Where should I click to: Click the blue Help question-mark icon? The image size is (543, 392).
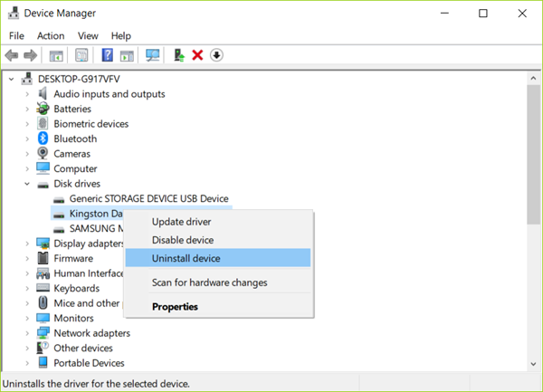(x=108, y=55)
